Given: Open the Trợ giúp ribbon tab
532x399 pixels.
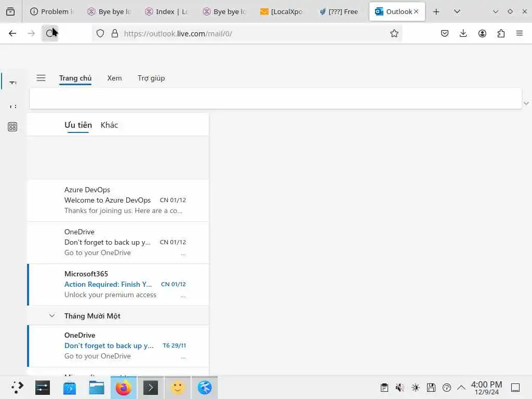Looking at the screenshot, I should point(151,78).
